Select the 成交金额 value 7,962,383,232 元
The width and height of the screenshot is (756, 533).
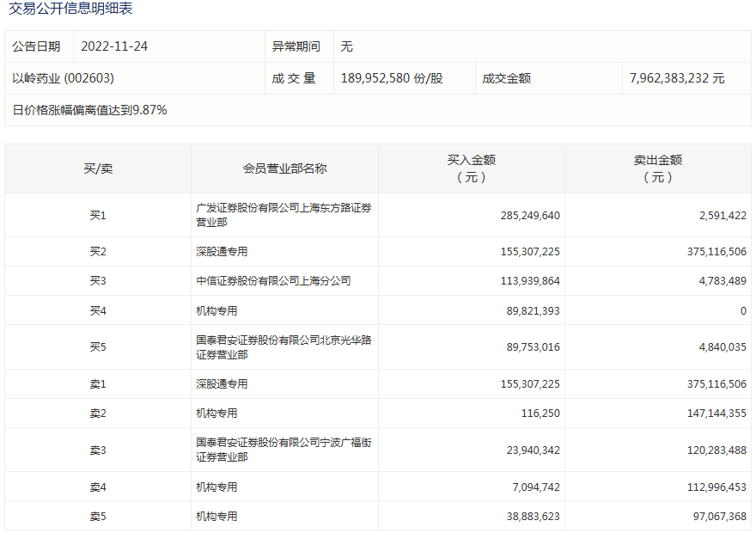pyautogui.click(x=677, y=78)
